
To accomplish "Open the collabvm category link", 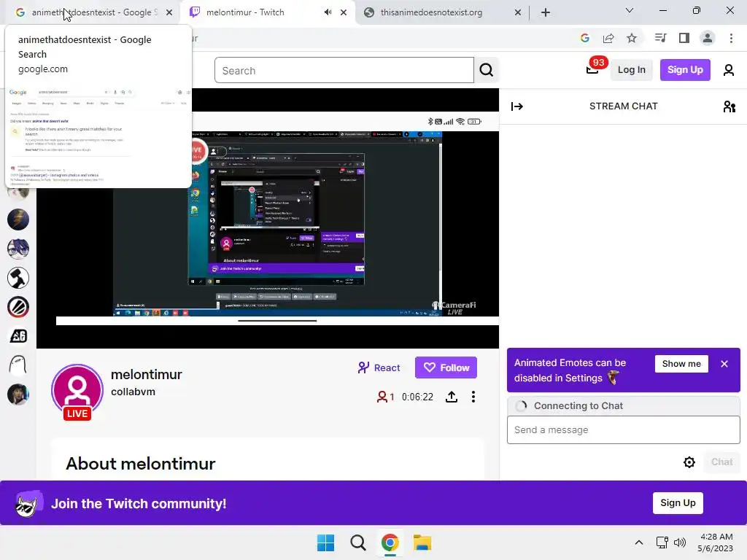I will tap(133, 392).
